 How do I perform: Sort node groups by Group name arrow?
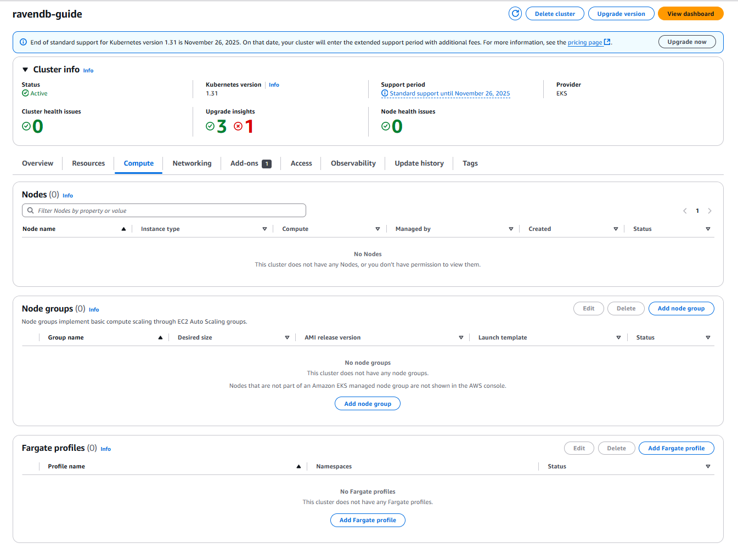[160, 338]
